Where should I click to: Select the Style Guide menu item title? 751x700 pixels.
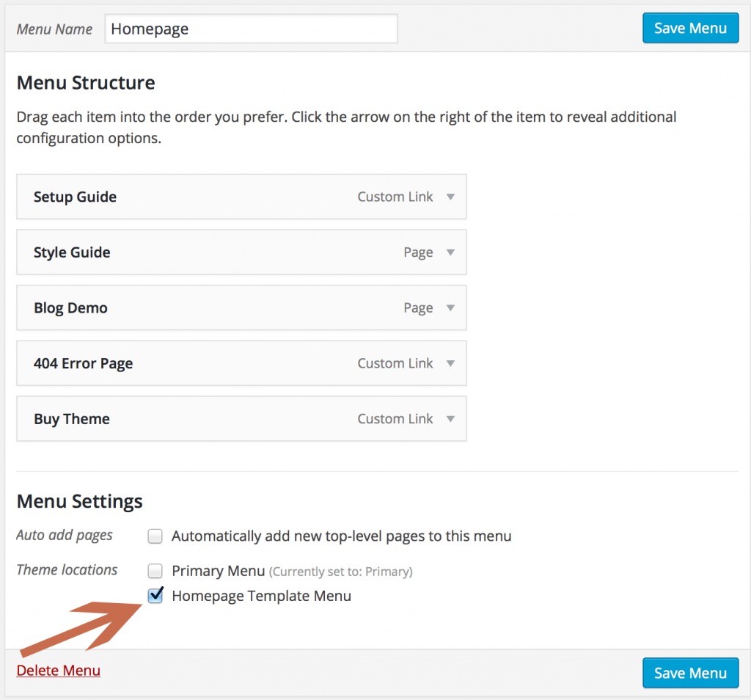72,252
